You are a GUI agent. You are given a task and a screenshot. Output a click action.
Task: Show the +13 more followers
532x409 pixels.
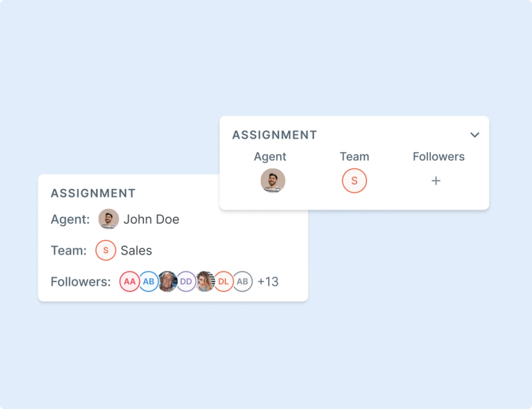[268, 281]
